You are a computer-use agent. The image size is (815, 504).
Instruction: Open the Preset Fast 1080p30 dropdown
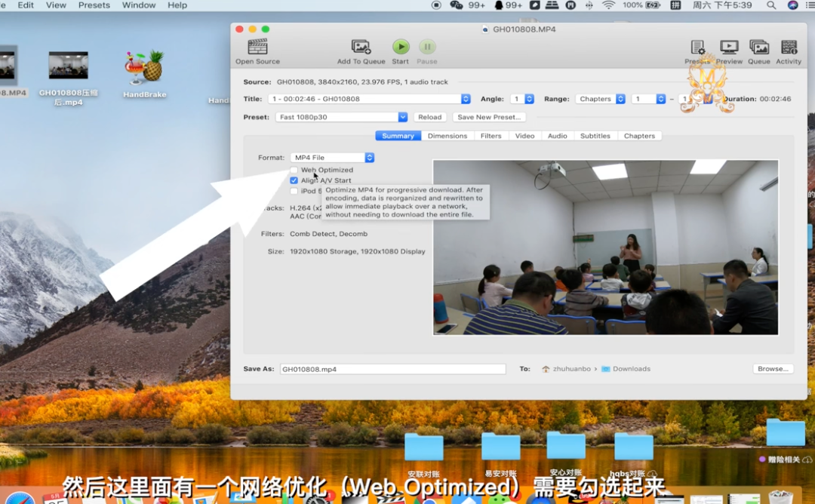[x=341, y=117]
